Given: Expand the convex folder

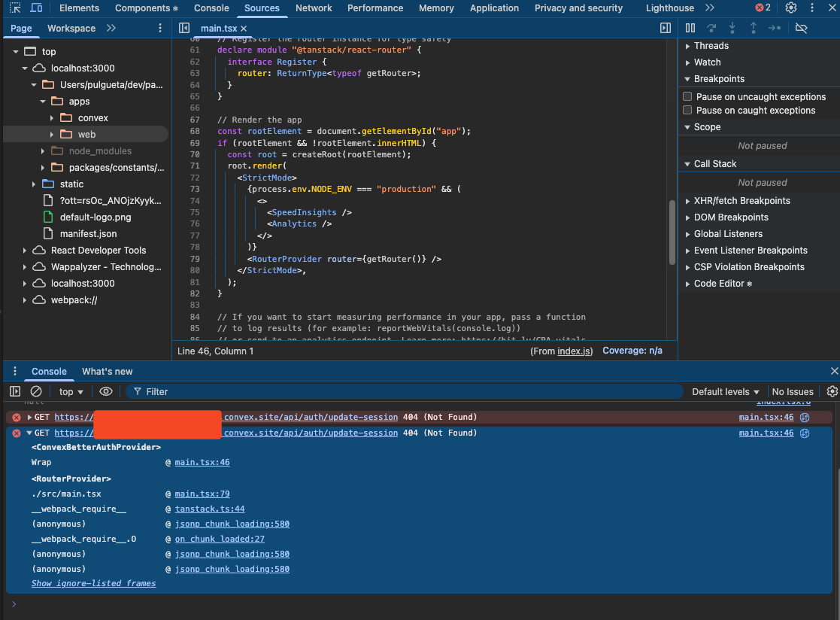Looking at the screenshot, I should 52,118.
